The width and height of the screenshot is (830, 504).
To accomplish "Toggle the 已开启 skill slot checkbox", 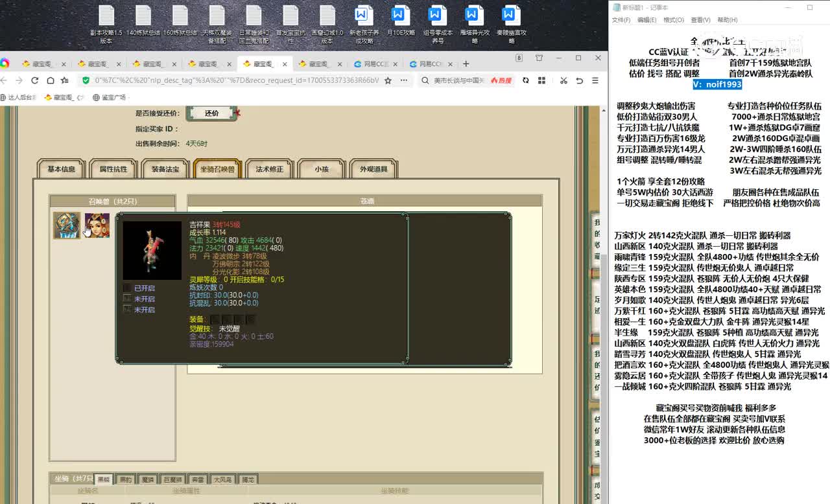I will [x=127, y=288].
